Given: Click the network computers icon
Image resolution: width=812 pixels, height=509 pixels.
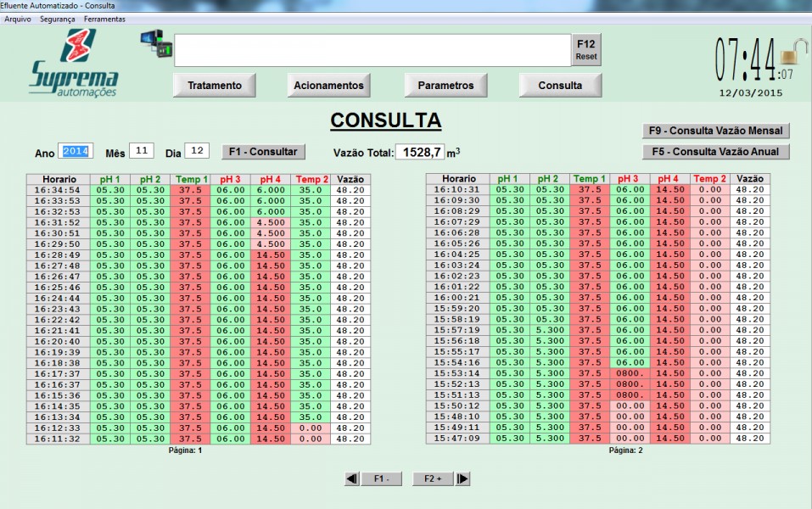Looking at the screenshot, I should point(156,42).
